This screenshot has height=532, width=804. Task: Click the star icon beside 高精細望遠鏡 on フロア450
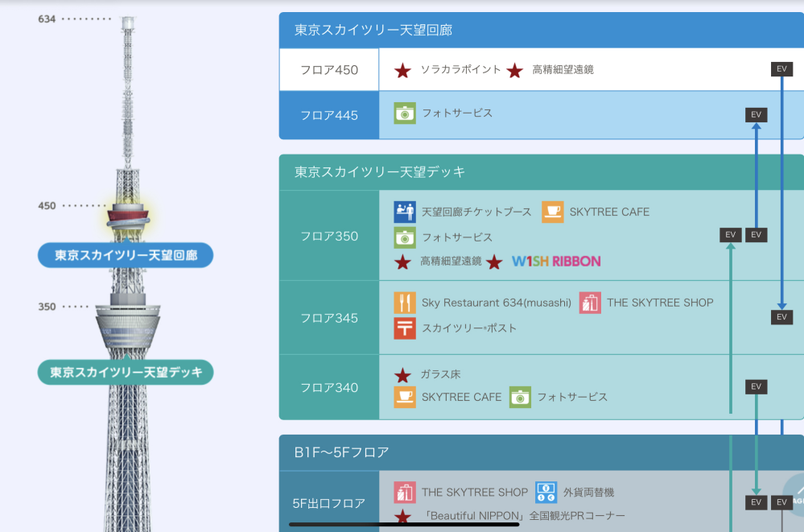pos(514,70)
